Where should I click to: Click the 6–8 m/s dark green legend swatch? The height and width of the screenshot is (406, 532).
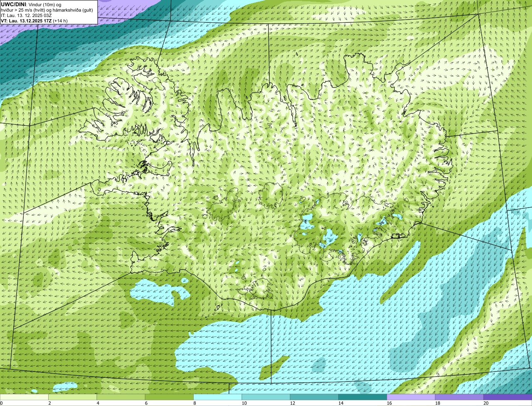pos(169,397)
